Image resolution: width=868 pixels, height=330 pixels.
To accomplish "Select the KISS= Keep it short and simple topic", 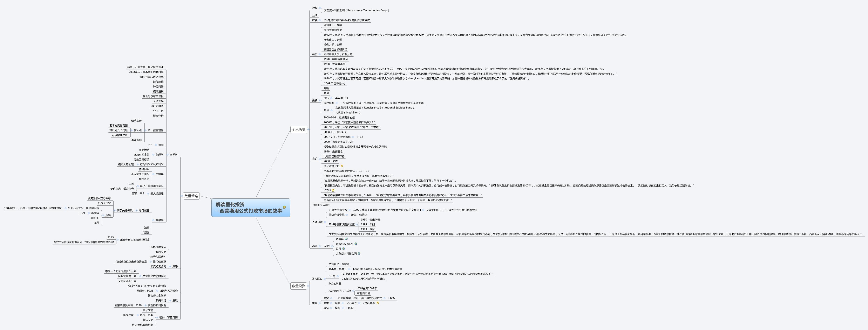I will click(x=146, y=286).
